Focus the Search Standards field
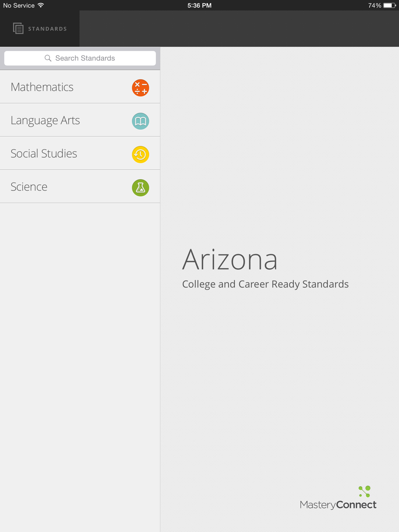The image size is (399, 532). (x=80, y=58)
